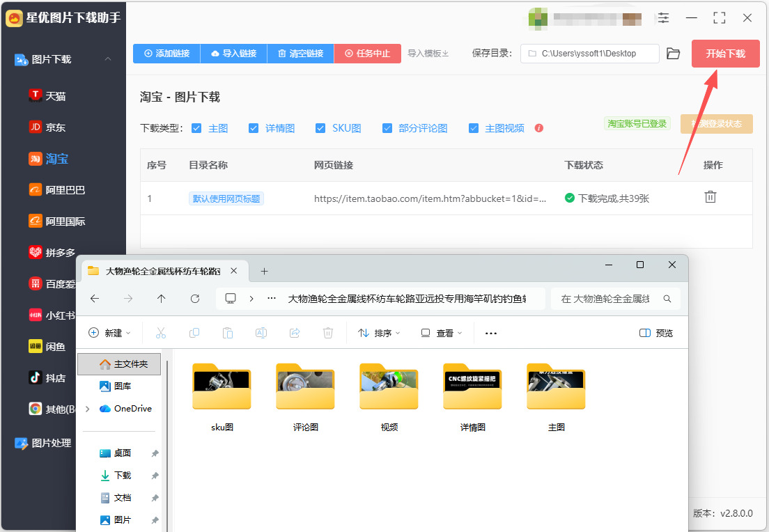Open the Pinduoduo 拼多多 sidebar entry
Image resolution: width=769 pixels, height=532 pixels.
[x=52, y=253]
